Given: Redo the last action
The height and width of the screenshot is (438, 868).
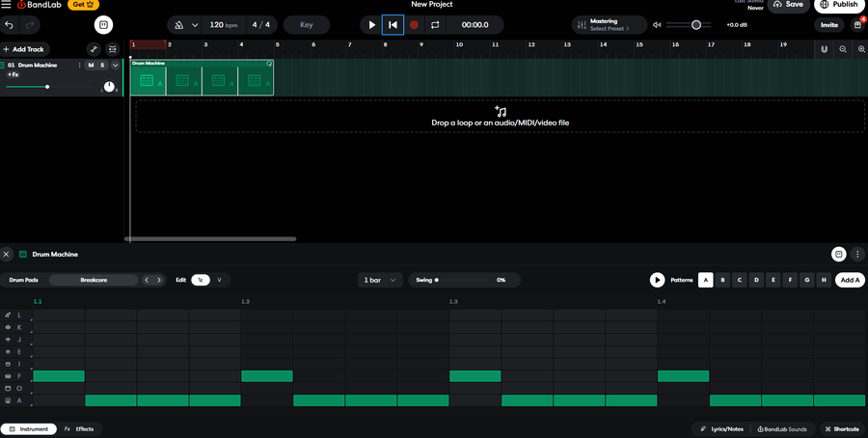Looking at the screenshot, I should click(x=30, y=25).
